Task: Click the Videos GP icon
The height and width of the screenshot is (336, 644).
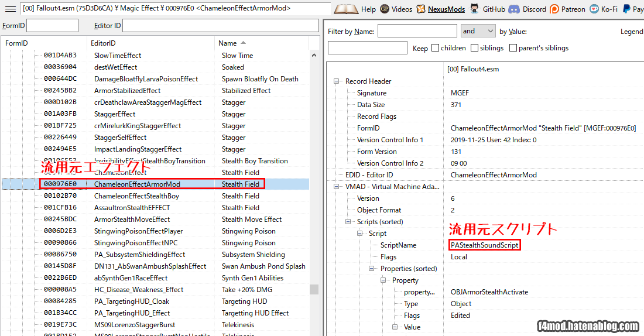Action: tap(385, 9)
